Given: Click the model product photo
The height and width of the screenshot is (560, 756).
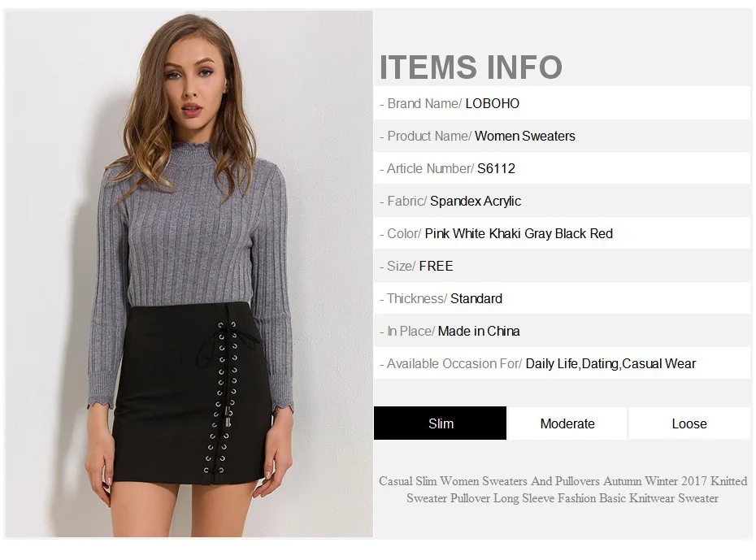Looking at the screenshot, I should coord(189,274).
